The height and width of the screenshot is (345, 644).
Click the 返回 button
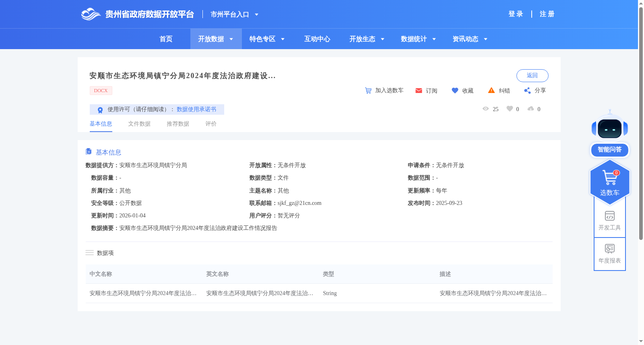click(532, 76)
